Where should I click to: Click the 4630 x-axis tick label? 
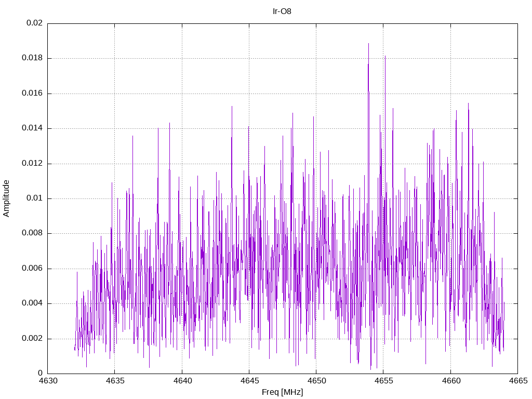tap(48, 381)
